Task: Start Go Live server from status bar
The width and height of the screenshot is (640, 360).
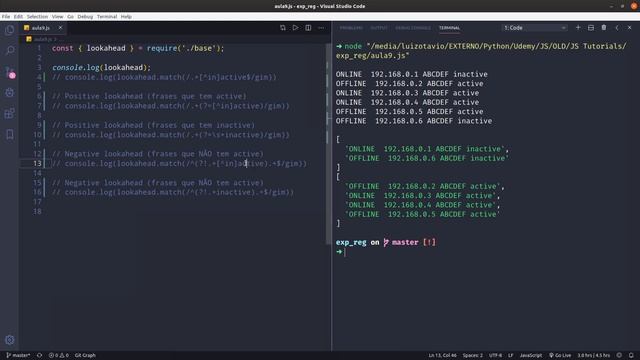Action: [x=560, y=356]
